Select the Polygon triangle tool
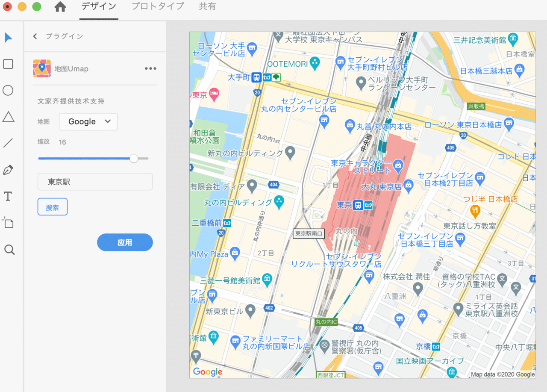 coord(8,117)
